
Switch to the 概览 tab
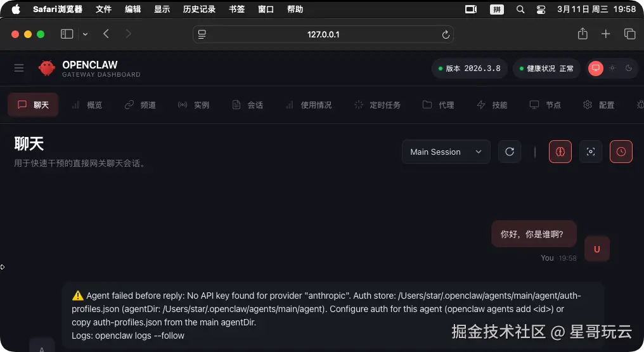[87, 105]
